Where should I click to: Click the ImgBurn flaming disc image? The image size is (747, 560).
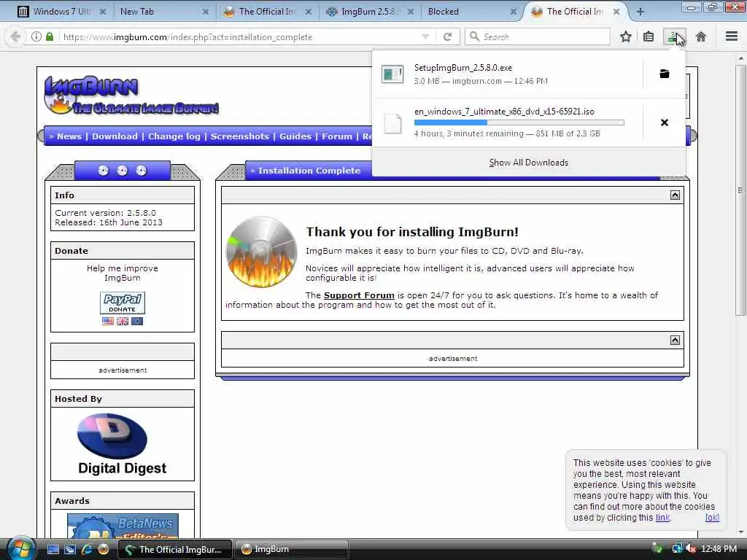(261, 252)
